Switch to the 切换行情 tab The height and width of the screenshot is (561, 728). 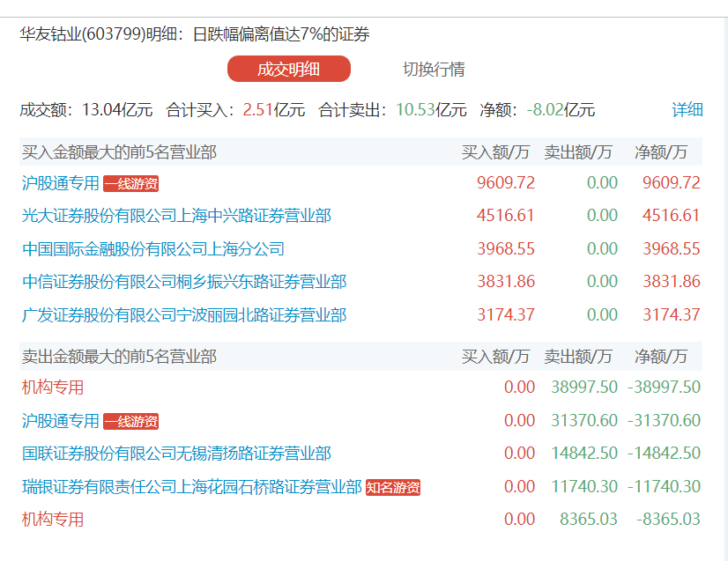(434, 69)
